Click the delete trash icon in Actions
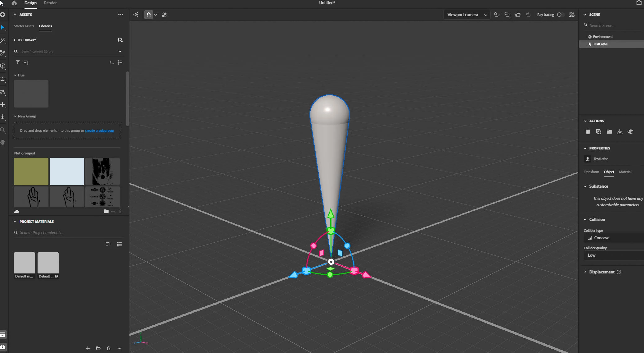 point(588,132)
